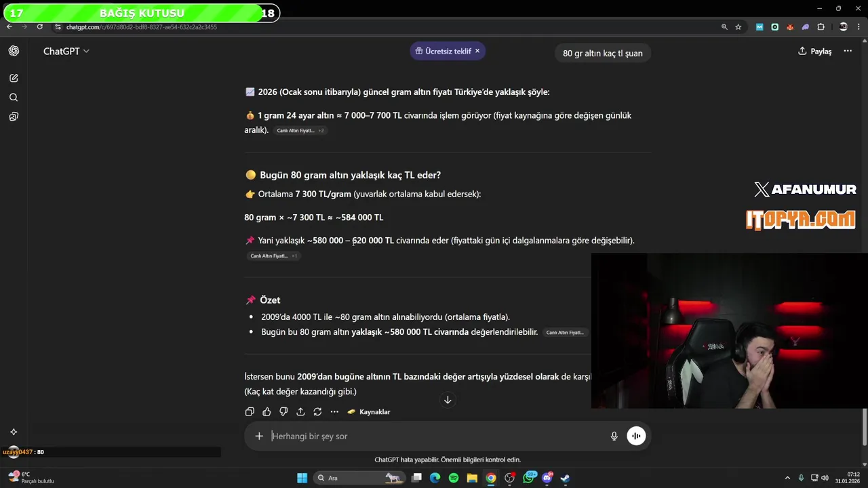Open Steam from the taskbar
This screenshot has height=488, width=868.
tap(565, 478)
